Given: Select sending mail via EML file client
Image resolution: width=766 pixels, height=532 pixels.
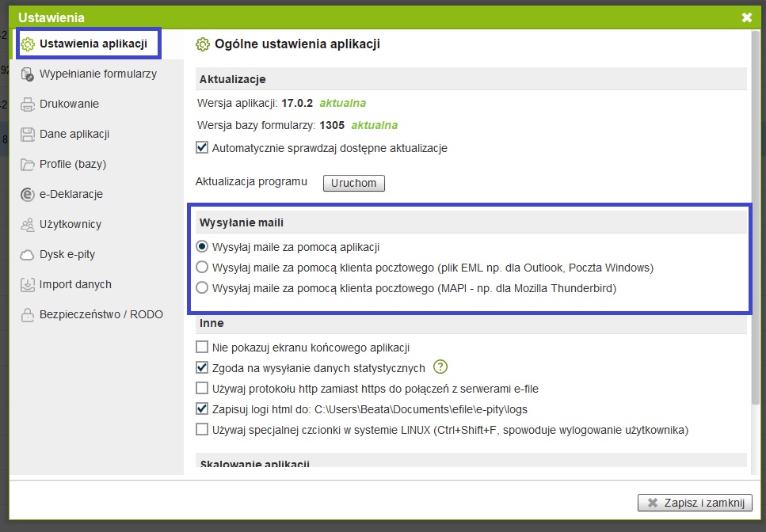Looking at the screenshot, I should point(202,268).
